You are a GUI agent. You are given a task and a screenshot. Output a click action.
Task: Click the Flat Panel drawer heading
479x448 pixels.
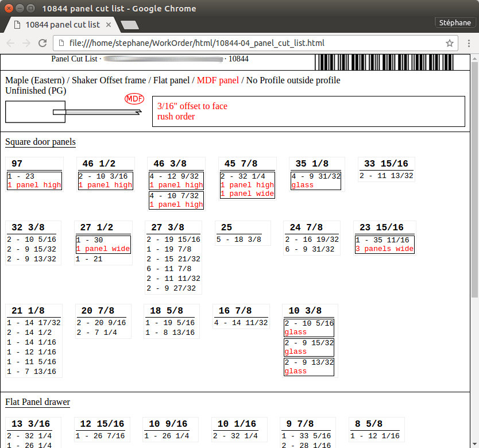(x=37, y=402)
